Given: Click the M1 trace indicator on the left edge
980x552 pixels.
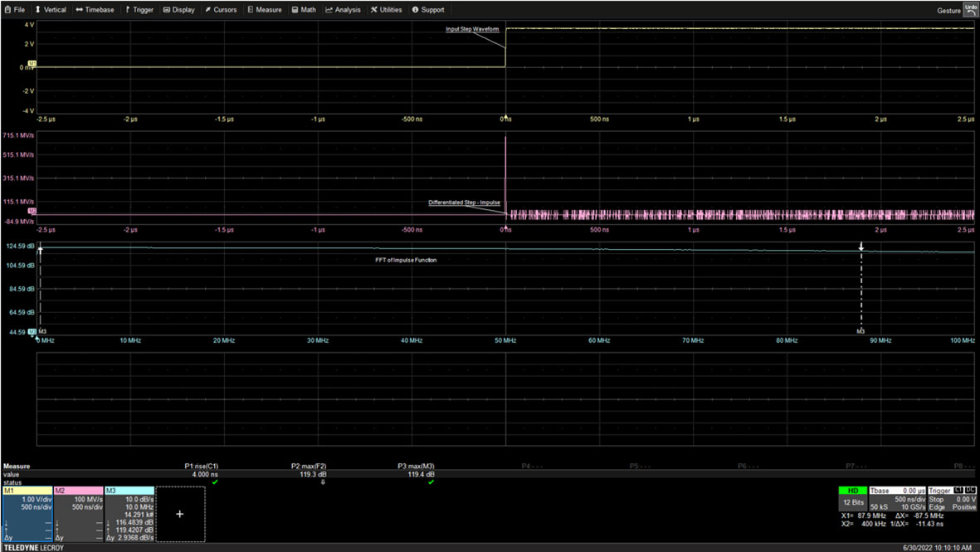Looking at the screenshot, I should (x=32, y=63).
